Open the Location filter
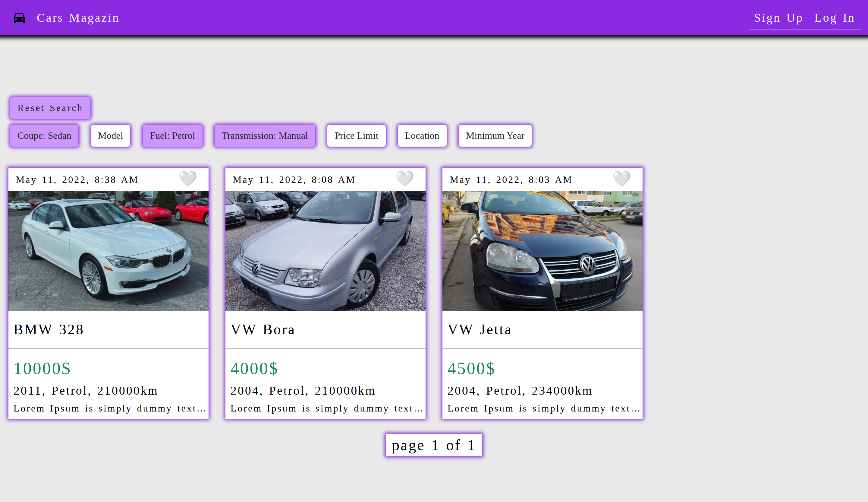Screen dimensions: 868x502 point(422,135)
